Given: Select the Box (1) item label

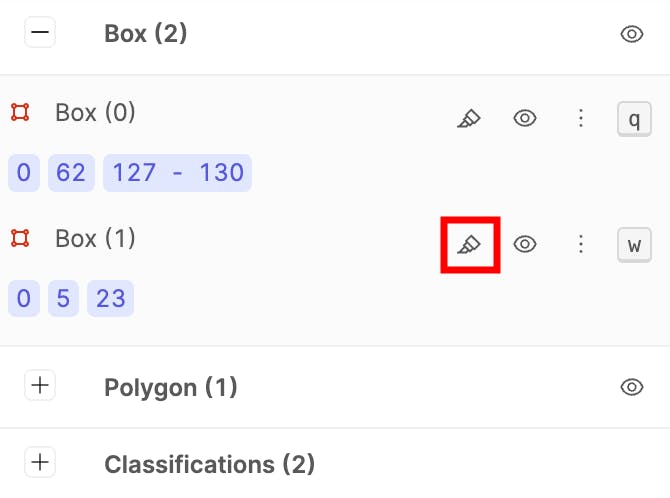Looking at the screenshot, I should (95, 239).
